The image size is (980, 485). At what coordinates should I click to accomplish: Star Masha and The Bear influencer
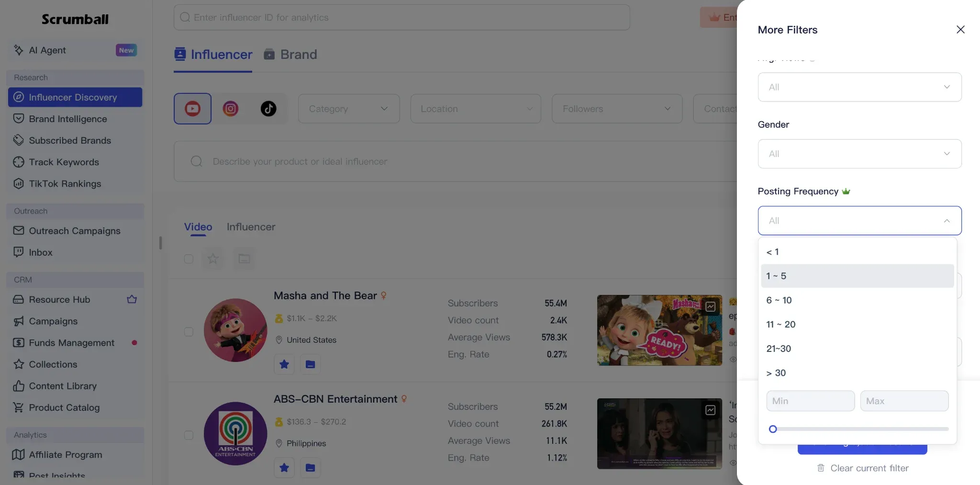pyautogui.click(x=284, y=364)
